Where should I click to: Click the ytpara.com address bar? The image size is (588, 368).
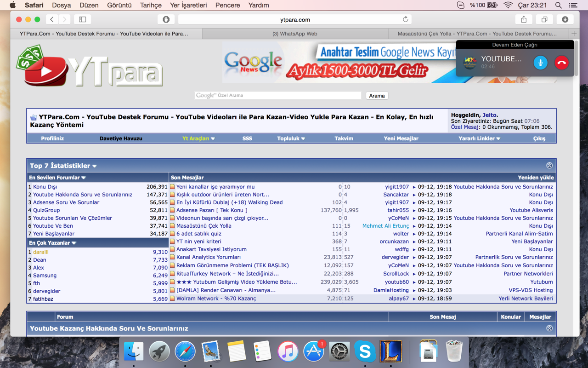(x=295, y=19)
